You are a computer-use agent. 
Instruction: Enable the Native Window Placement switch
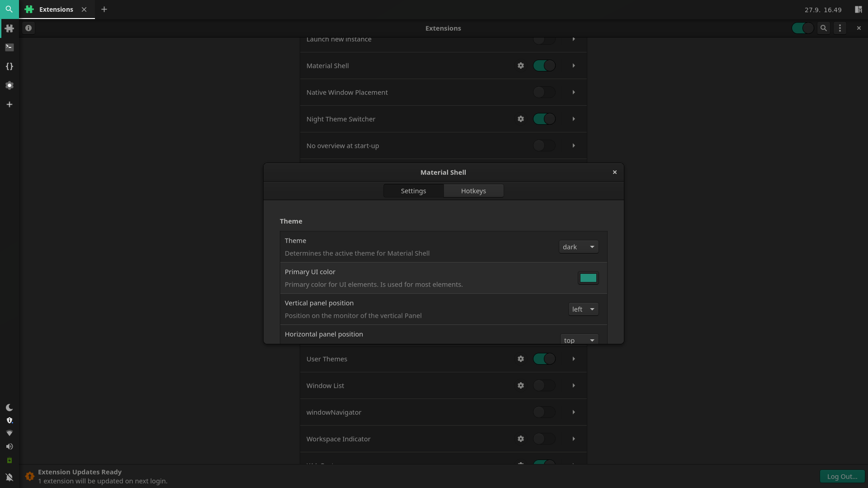point(544,92)
